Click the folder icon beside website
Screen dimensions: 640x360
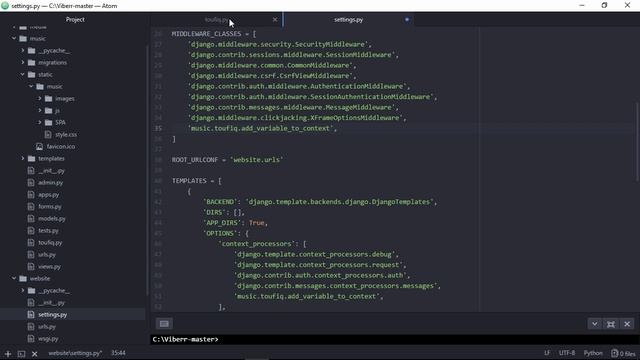click(23, 278)
